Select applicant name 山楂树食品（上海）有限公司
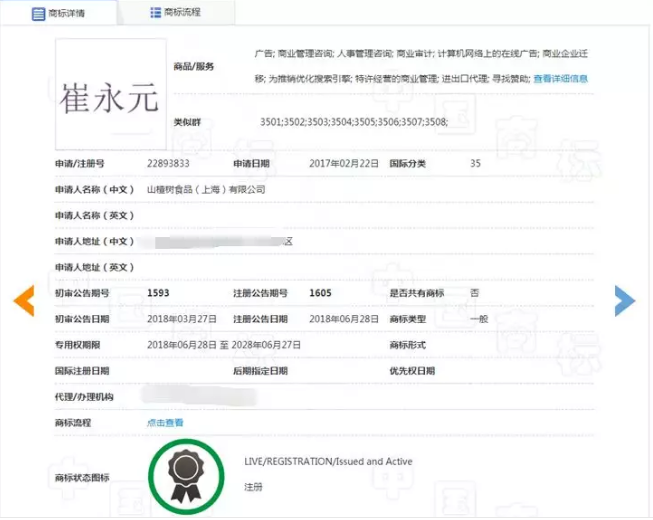 pyautogui.click(x=206, y=189)
